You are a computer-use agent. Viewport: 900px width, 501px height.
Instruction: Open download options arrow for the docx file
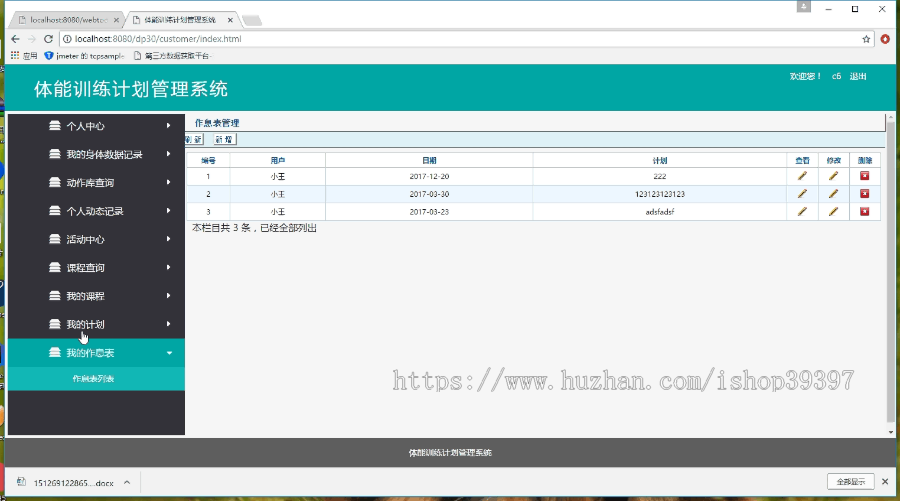click(x=127, y=483)
